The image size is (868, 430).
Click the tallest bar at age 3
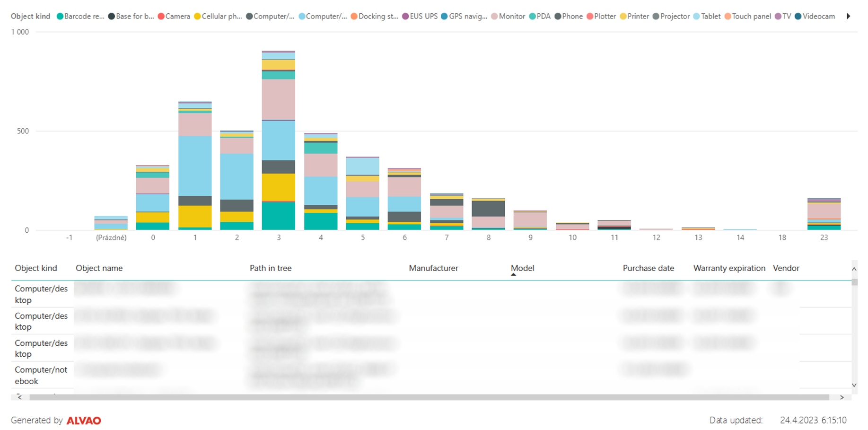point(279,142)
